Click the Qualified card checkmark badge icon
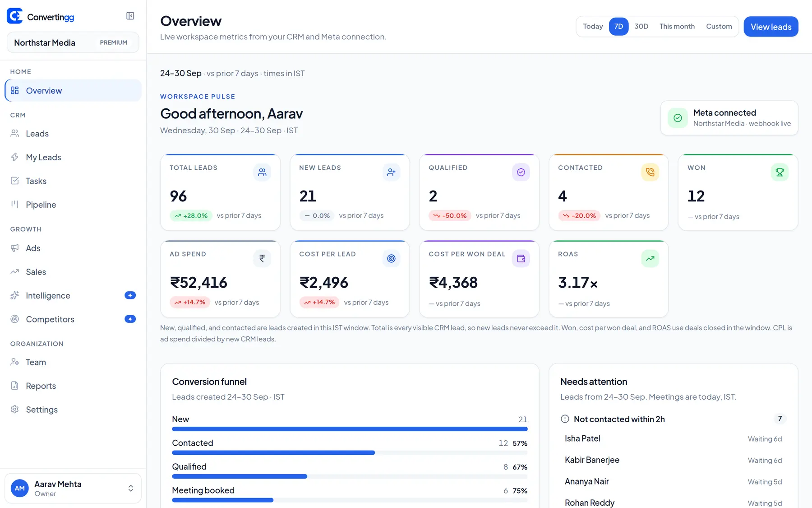This screenshot has width=812, height=508. [521, 172]
